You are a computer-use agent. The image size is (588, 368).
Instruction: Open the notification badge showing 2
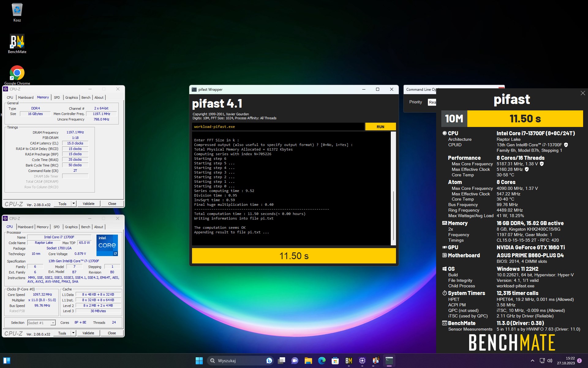[579, 361]
